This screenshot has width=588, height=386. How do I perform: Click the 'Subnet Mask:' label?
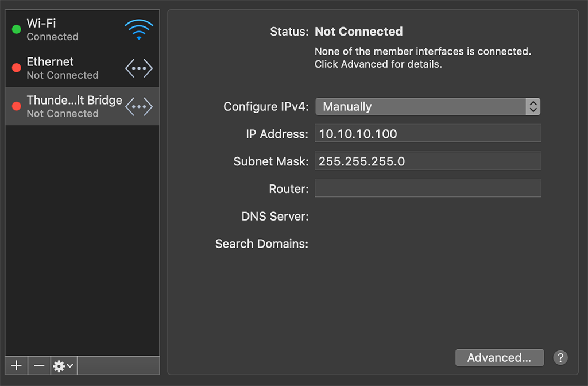point(271,161)
